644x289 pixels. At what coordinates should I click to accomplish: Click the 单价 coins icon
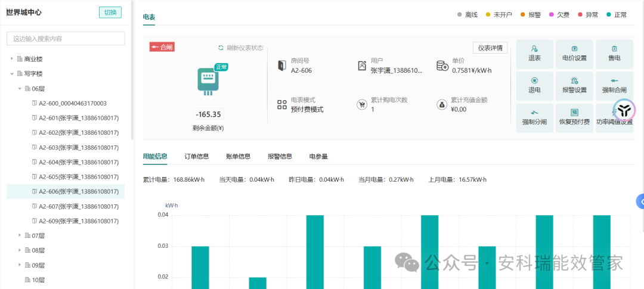point(442,66)
